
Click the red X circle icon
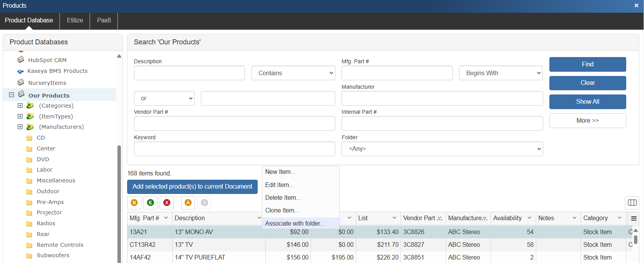click(167, 202)
